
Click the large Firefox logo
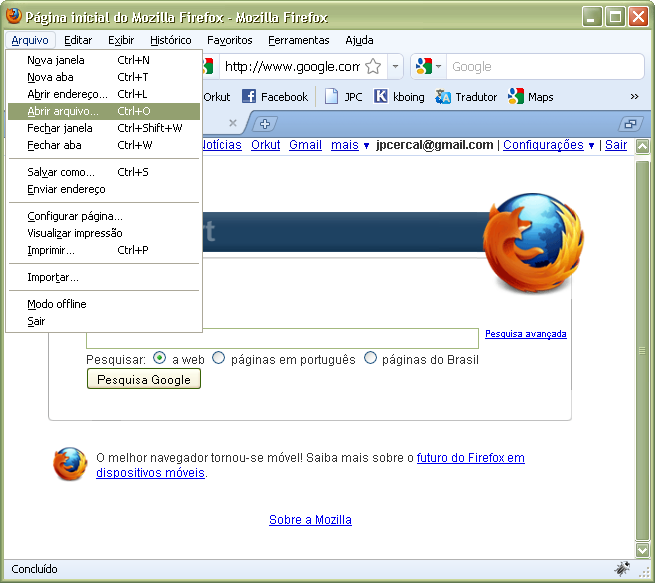[x=533, y=242]
